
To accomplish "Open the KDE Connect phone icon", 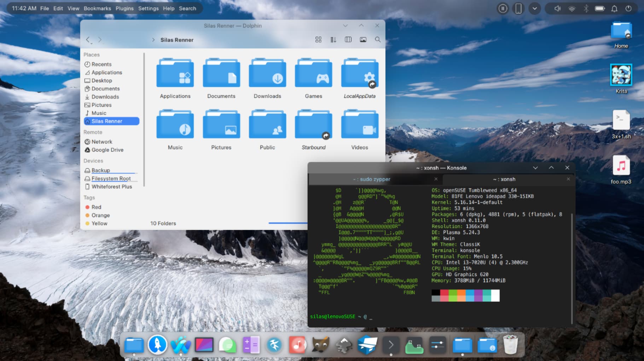I will [518, 8].
